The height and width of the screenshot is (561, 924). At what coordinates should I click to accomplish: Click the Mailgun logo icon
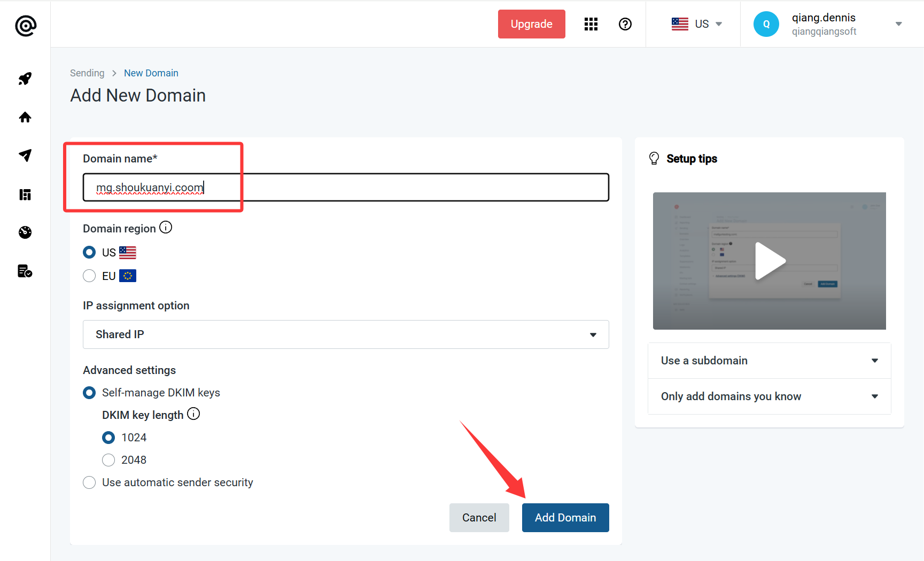point(26,26)
